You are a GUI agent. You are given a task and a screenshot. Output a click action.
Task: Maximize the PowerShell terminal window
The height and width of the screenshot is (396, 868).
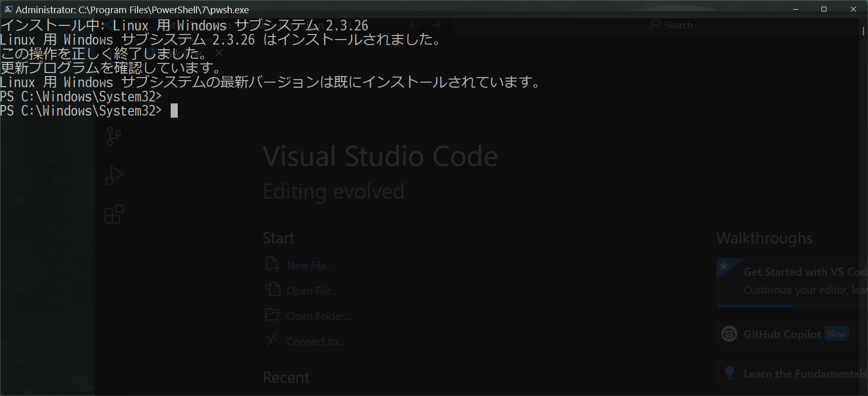coord(824,9)
